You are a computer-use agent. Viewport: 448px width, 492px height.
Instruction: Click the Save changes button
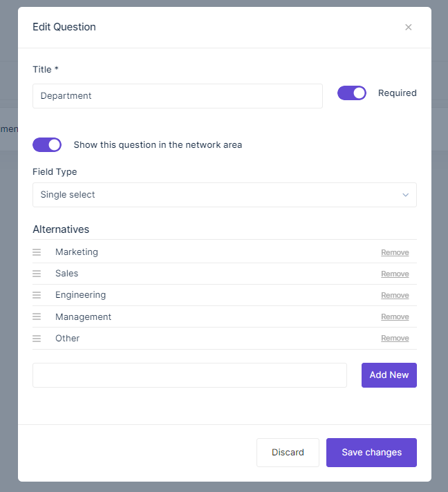click(x=371, y=453)
